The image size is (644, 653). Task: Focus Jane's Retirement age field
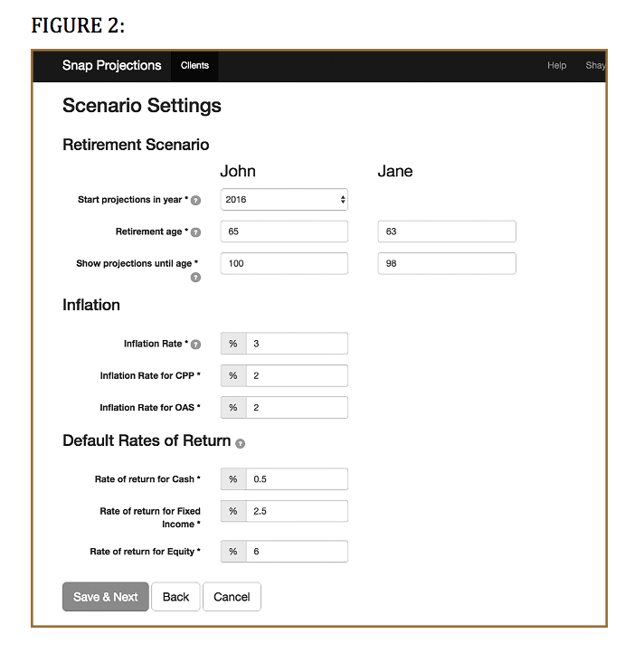[x=446, y=232]
